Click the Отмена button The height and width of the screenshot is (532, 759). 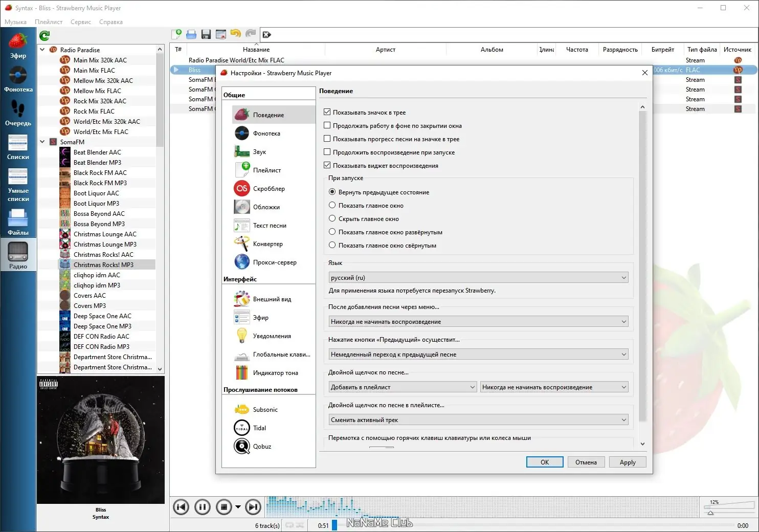pyautogui.click(x=586, y=462)
